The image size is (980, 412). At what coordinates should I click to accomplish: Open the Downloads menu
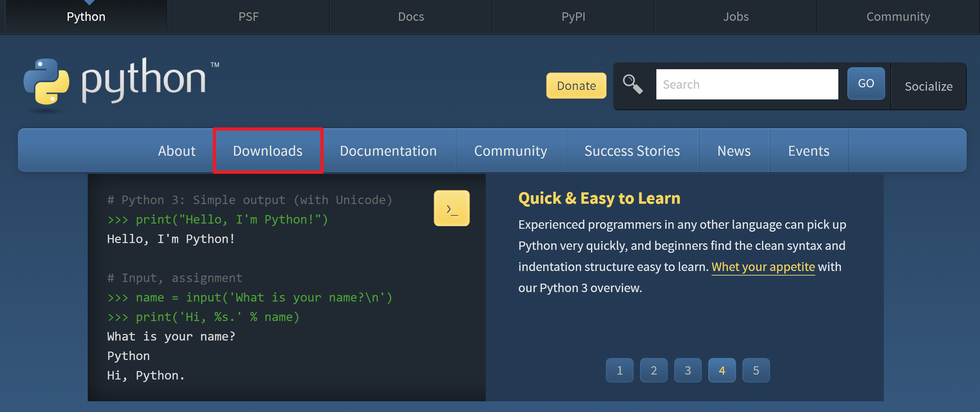click(267, 151)
